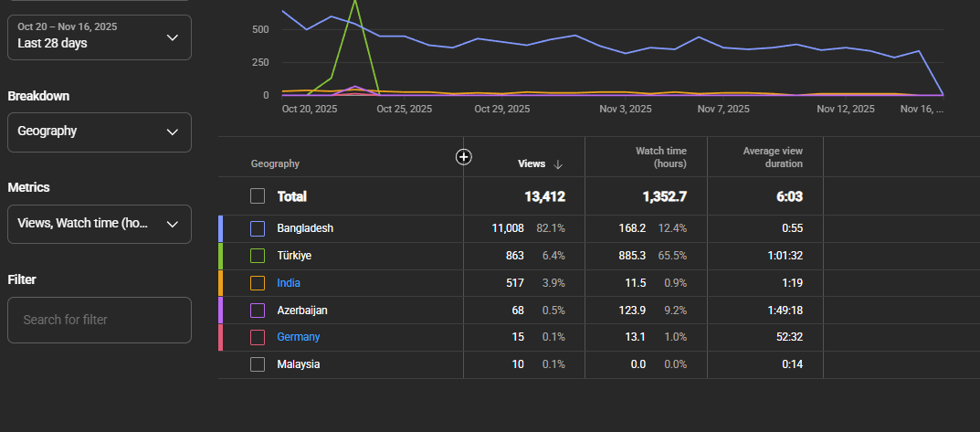Click the Search for filter field
The image size is (980, 432).
100,320
